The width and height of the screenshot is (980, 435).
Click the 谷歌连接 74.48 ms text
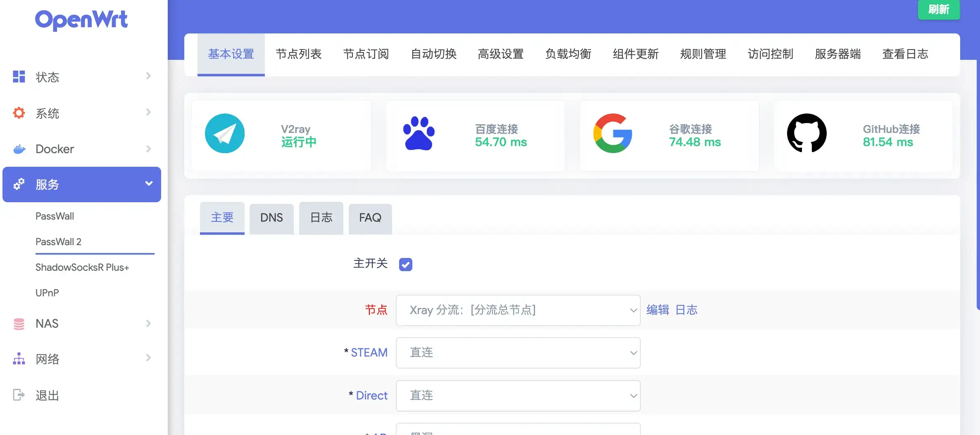point(695,136)
